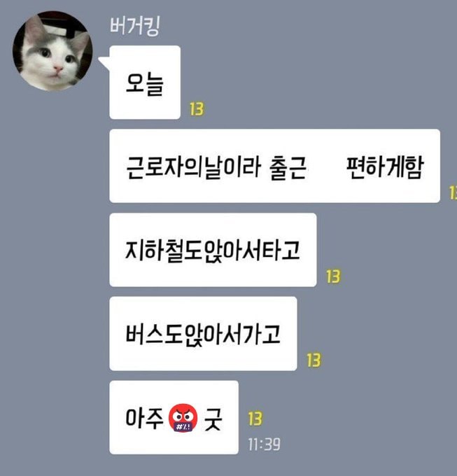Viewport: 457px width, 476px height.
Task: Tap the 버스도앉아서가고 message bubble
Action: (203, 334)
